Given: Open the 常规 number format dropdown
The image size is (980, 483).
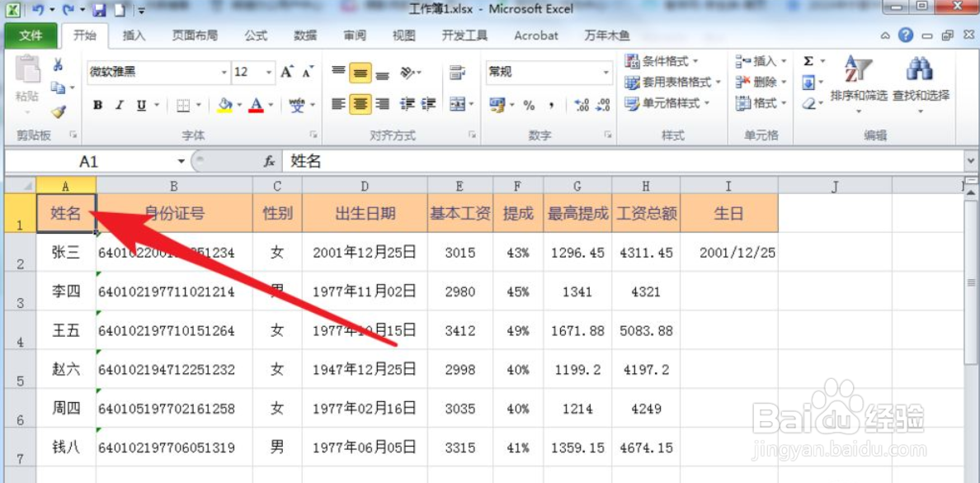Looking at the screenshot, I should coord(605,73).
